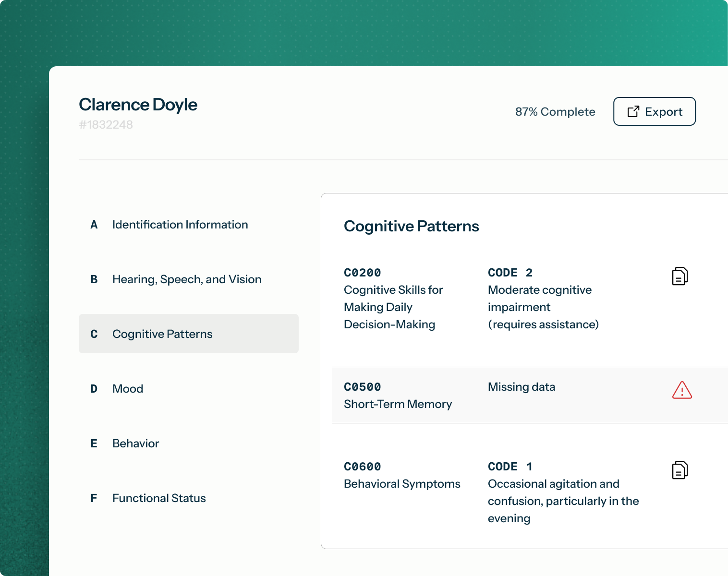This screenshot has height=576, width=728.
Task: Switch to Functional Status section
Action: coord(189,498)
